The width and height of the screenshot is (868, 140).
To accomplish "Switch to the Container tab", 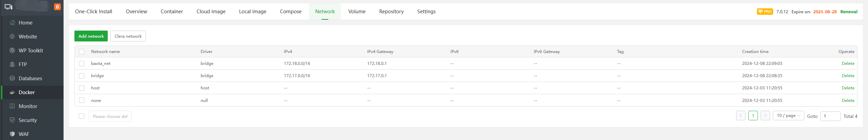I will (172, 12).
